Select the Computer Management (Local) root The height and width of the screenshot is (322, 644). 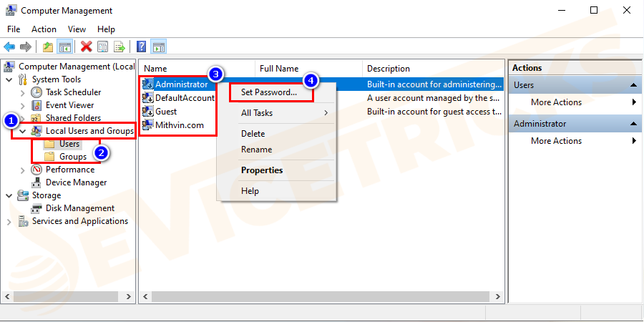pyautogui.click(x=77, y=66)
